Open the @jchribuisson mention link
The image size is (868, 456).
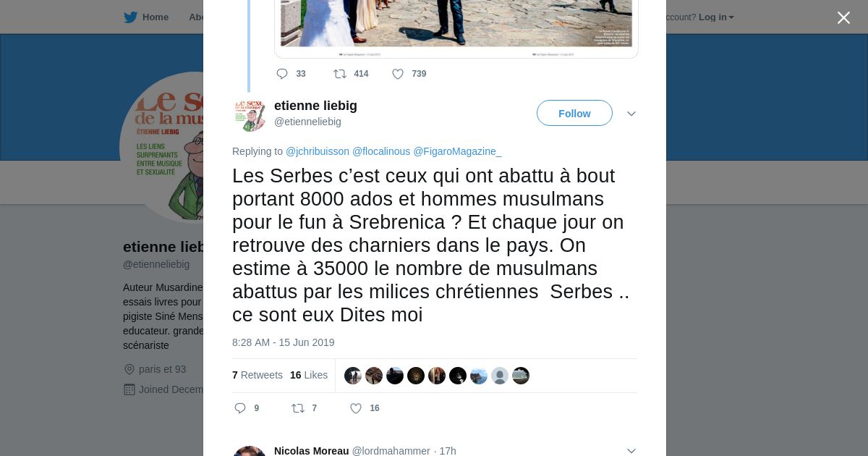pyautogui.click(x=318, y=151)
